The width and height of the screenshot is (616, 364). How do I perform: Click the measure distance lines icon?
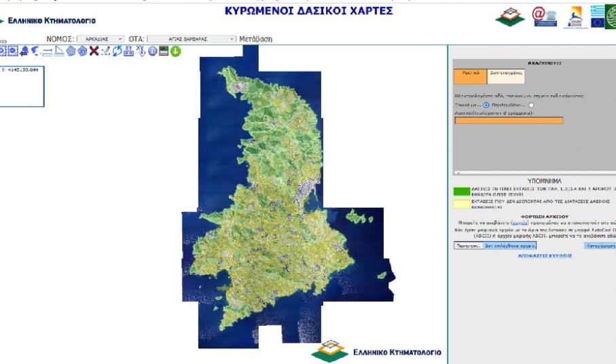[48, 51]
